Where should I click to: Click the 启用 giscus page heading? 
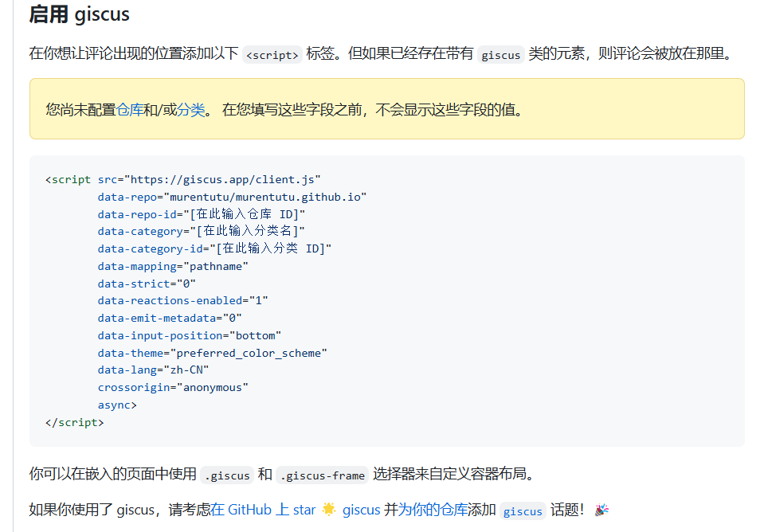[79, 14]
